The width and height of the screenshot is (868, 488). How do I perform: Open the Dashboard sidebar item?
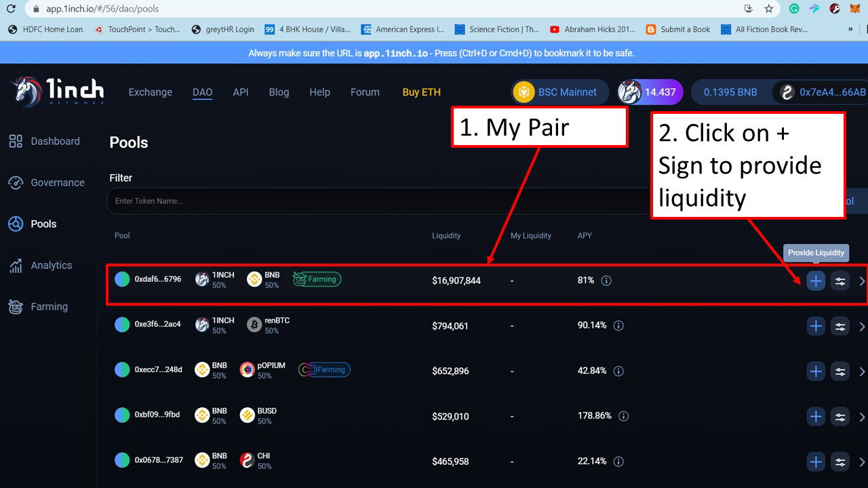[44, 141]
